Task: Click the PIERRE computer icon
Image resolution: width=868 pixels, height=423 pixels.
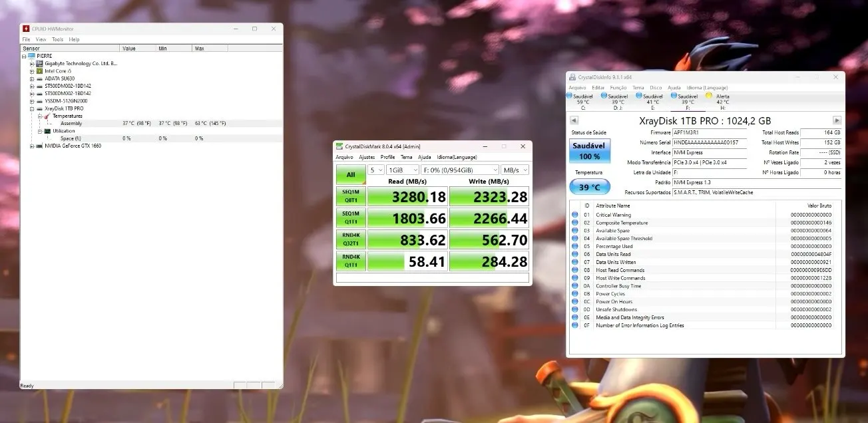Action: pyautogui.click(x=31, y=56)
